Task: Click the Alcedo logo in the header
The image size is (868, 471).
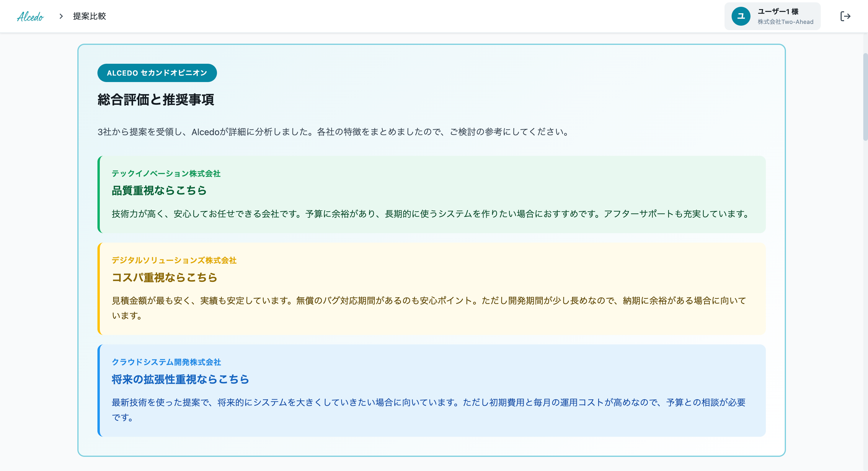Action: click(30, 16)
